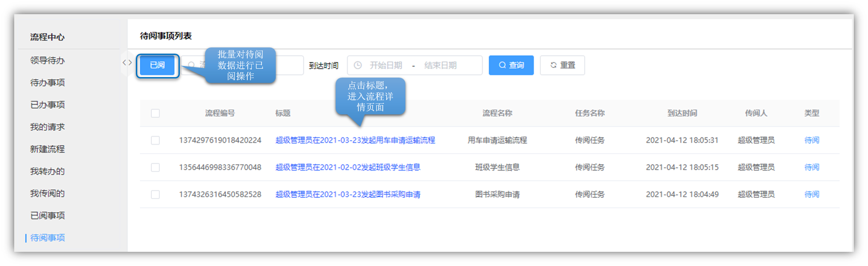Click arrival time 2021-04-12 18:04:49
The image size is (868, 266).
pos(682,194)
